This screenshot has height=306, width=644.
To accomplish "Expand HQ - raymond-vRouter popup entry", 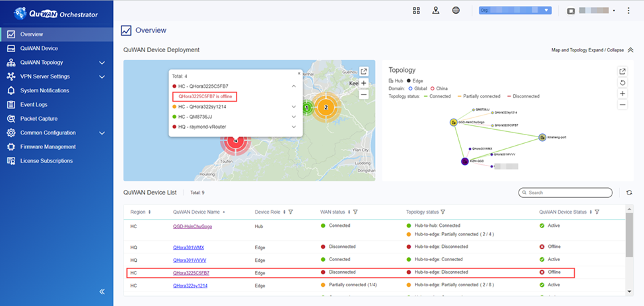I will tap(294, 127).
